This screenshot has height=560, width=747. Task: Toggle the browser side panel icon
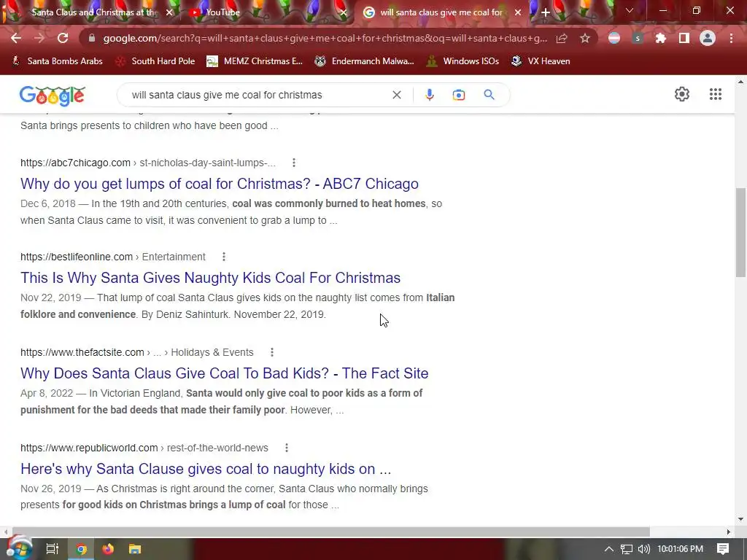[684, 38]
